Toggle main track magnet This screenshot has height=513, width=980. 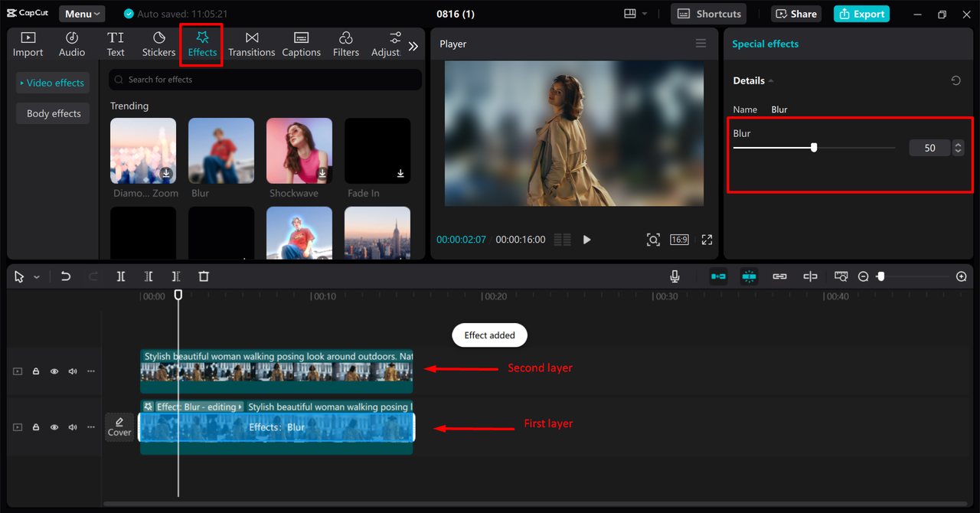(718, 276)
